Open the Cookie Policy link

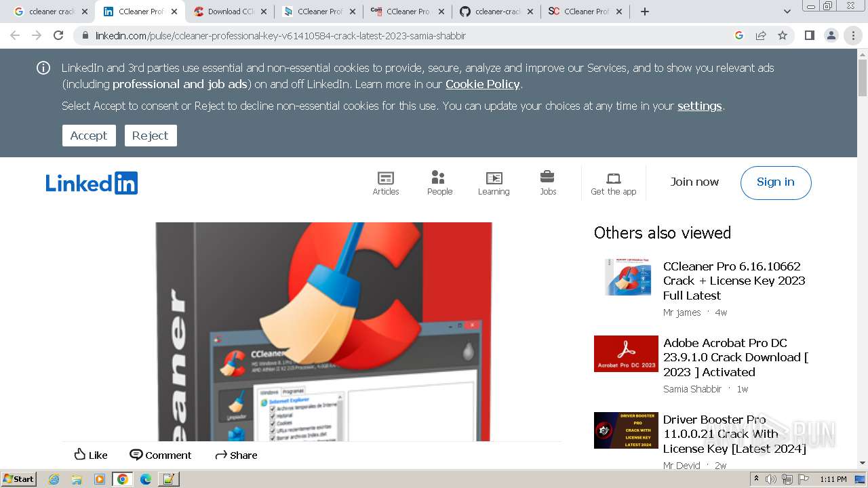[x=483, y=84]
